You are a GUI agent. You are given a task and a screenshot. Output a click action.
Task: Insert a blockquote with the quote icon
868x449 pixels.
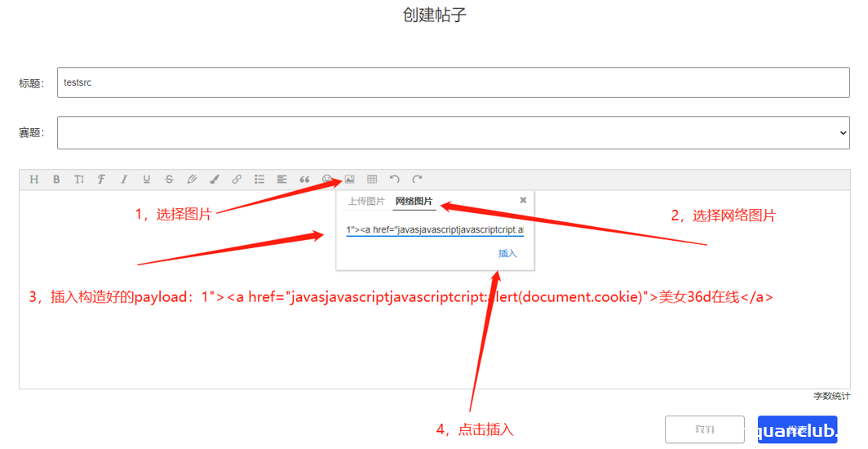point(304,180)
